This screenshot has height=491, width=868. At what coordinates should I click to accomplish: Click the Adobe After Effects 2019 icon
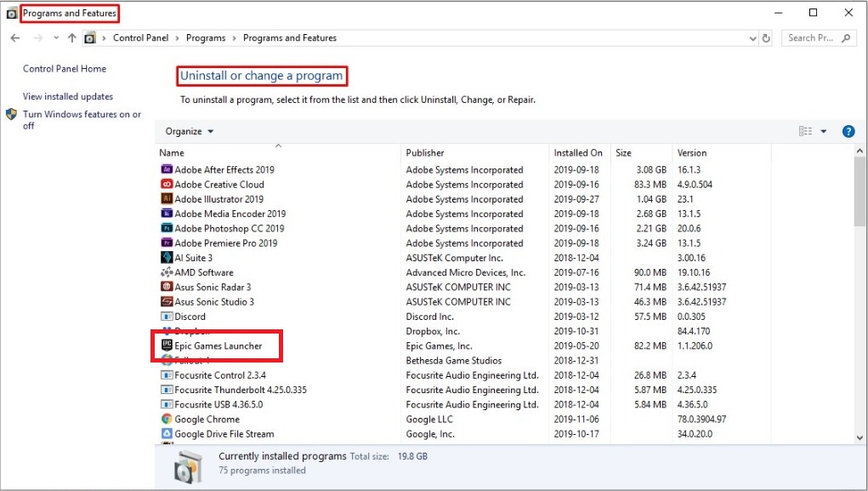(x=167, y=170)
